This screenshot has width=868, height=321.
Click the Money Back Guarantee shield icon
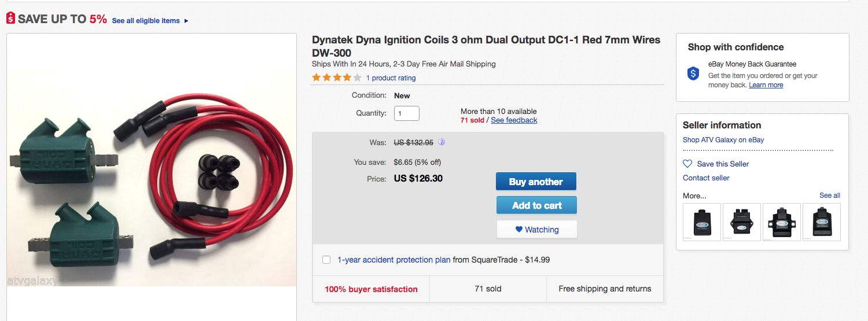pos(693,73)
